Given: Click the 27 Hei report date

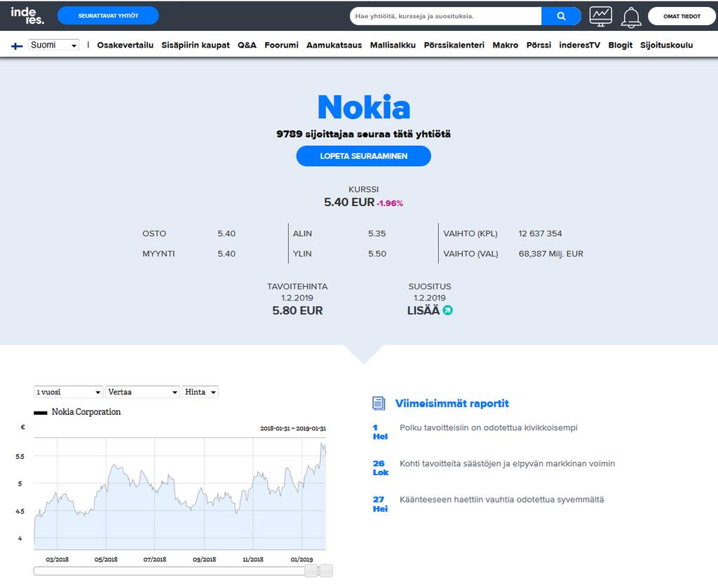Looking at the screenshot, I should (380, 504).
